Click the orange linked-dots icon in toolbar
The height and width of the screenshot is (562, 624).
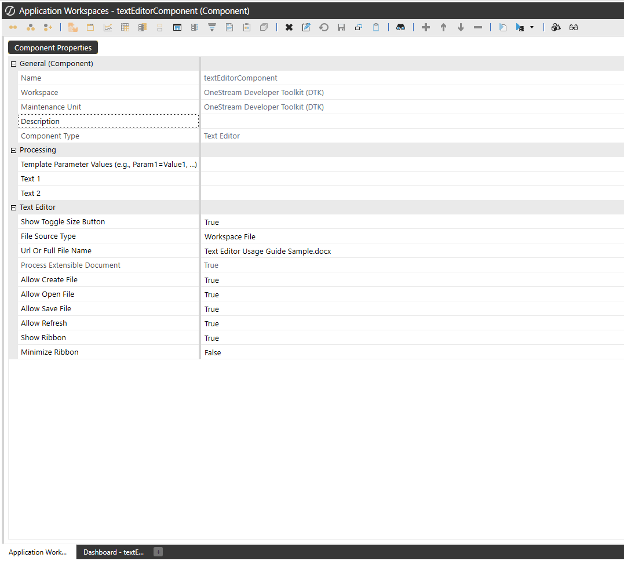point(13,27)
